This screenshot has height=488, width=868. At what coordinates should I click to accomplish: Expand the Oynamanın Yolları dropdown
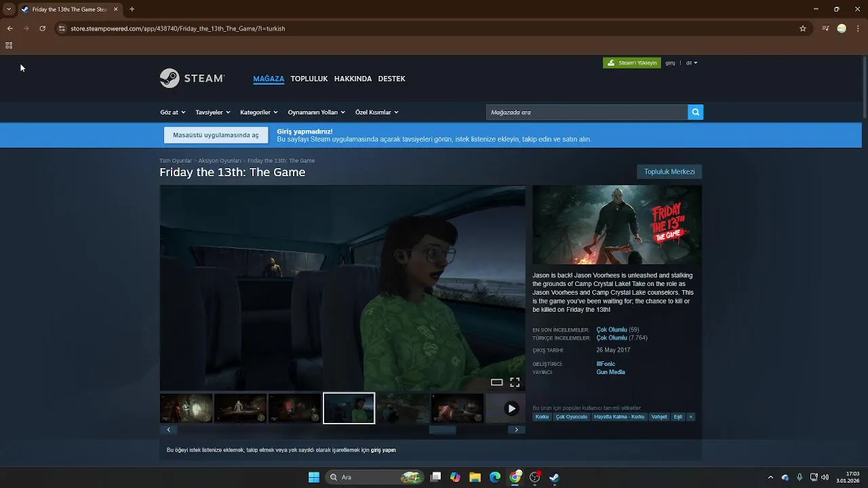pyautogui.click(x=317, y=113)
